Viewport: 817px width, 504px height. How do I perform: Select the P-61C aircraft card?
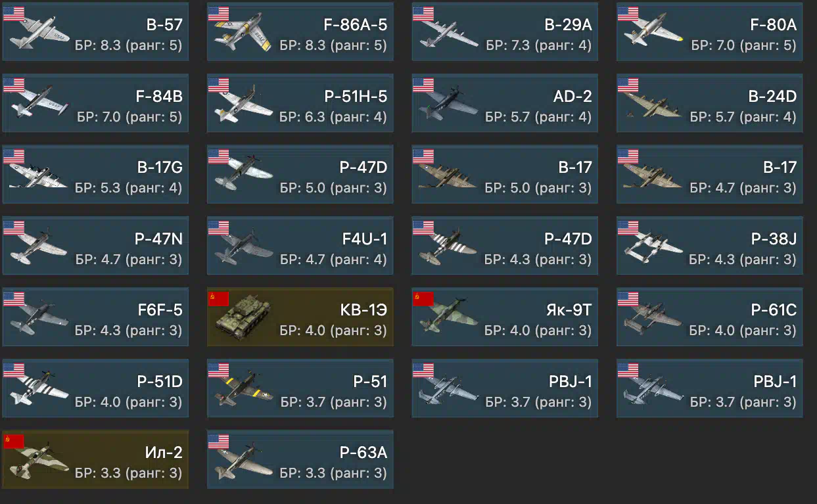(710, 317)
